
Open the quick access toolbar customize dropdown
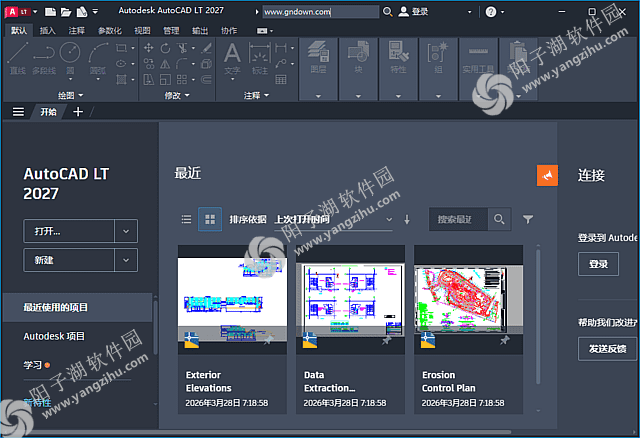(x=95, y=12)
